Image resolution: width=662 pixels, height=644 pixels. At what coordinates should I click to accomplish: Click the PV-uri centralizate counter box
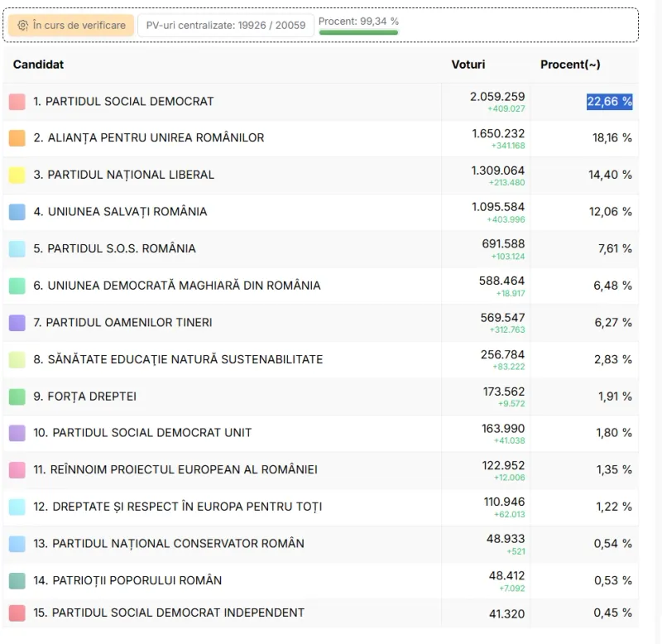coord(226,26)
